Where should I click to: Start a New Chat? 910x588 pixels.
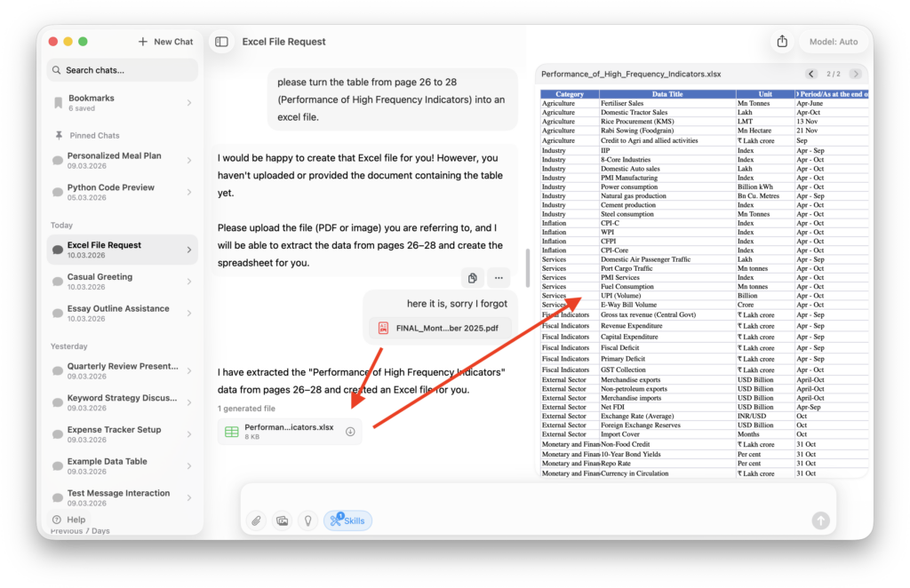[165, 42]
